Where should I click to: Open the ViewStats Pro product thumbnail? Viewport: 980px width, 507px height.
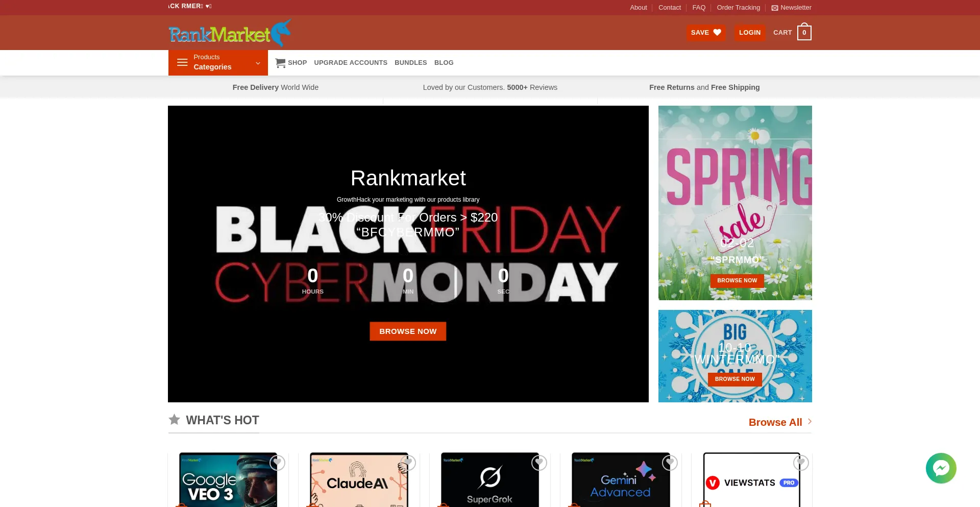point(751,480)
